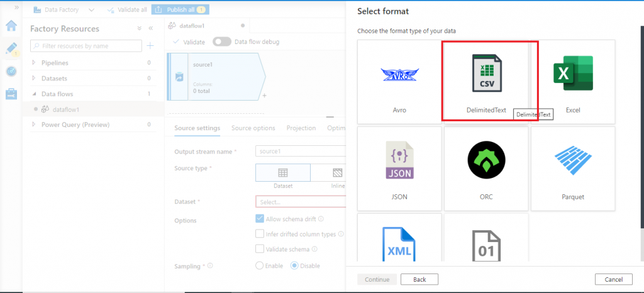This screenshot has height=293, width=644.
Task: Collapse all resources double-chevron icon
Action: pos(139,28)
